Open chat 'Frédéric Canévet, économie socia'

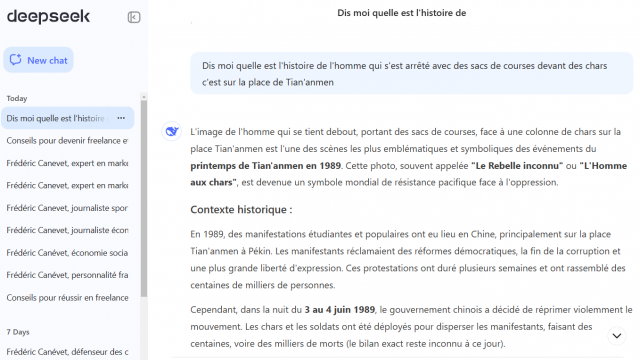[68, 253]
